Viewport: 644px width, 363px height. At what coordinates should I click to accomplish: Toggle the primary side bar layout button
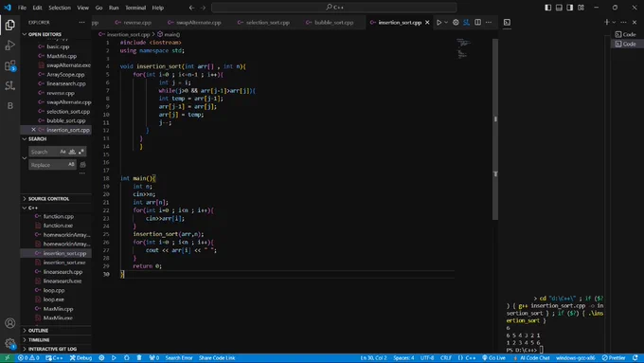coord(548,8)
